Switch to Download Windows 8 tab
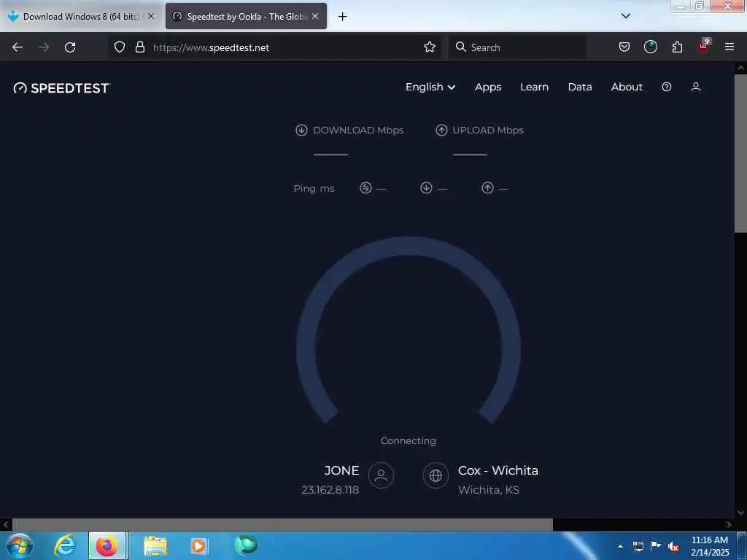Viewport: 747px width, 560px height. click(80, 17)
